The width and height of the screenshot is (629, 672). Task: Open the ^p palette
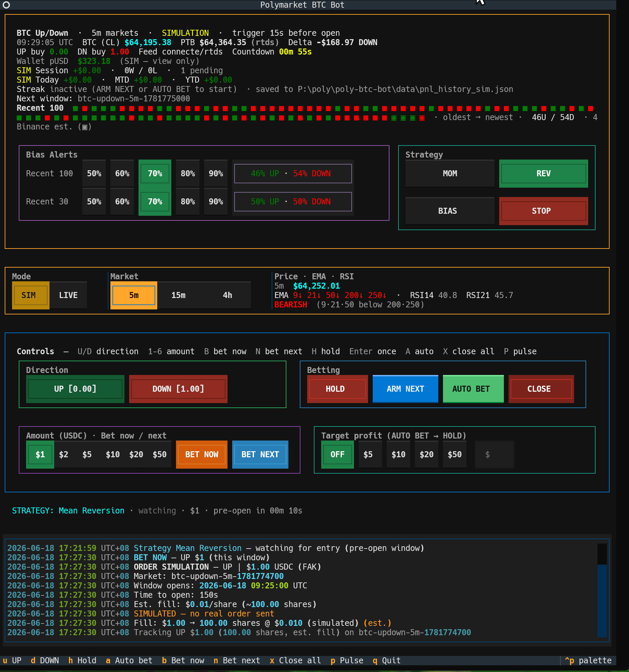pos(588,660)
